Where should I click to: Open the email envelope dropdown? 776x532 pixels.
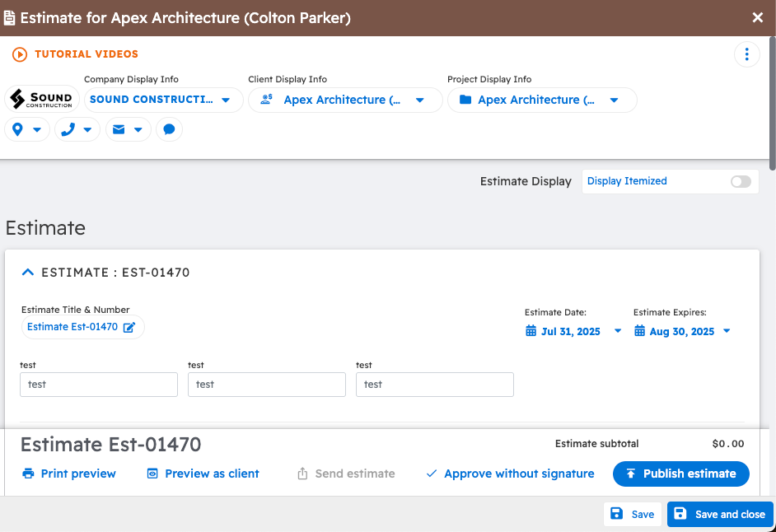[128, 129]
